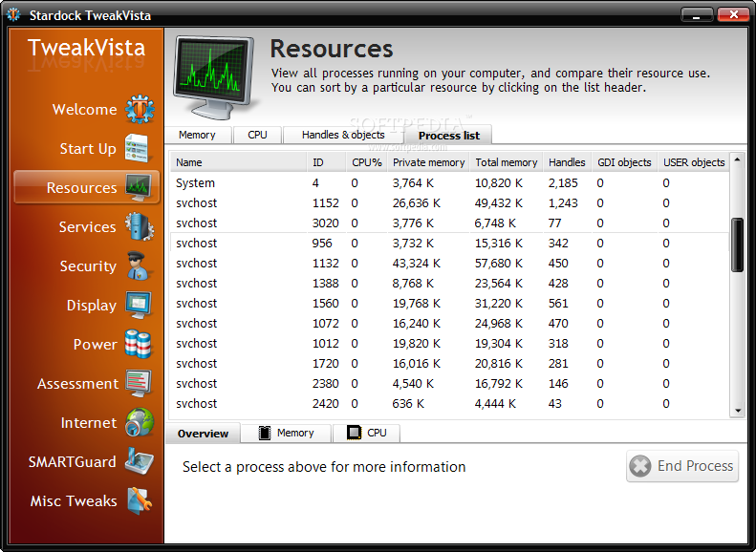The height and width of the screenshot is (552, 756).
Task: Click the 43,324 K private memory value
Action: pos(416,264)
